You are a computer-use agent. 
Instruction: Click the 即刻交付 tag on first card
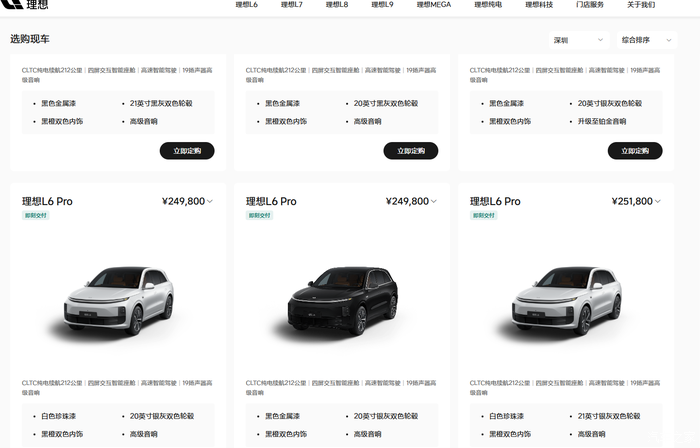click(x=36, y=216)
